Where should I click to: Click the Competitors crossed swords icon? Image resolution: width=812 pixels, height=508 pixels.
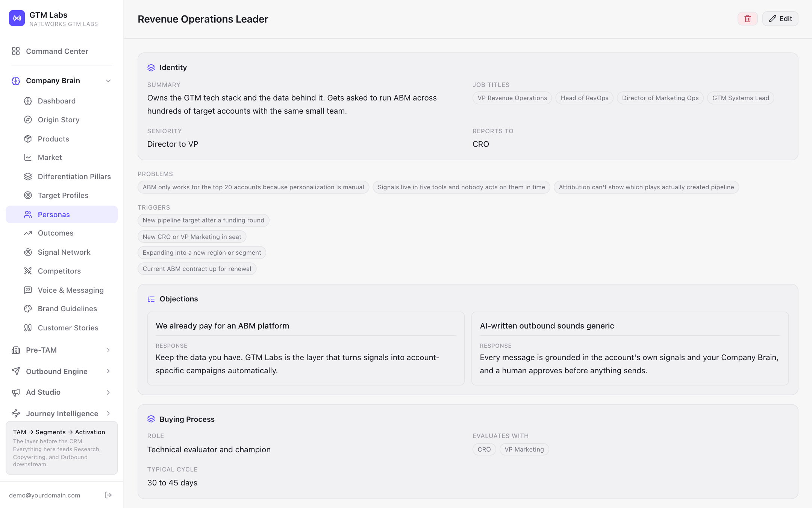pos(28,271)
